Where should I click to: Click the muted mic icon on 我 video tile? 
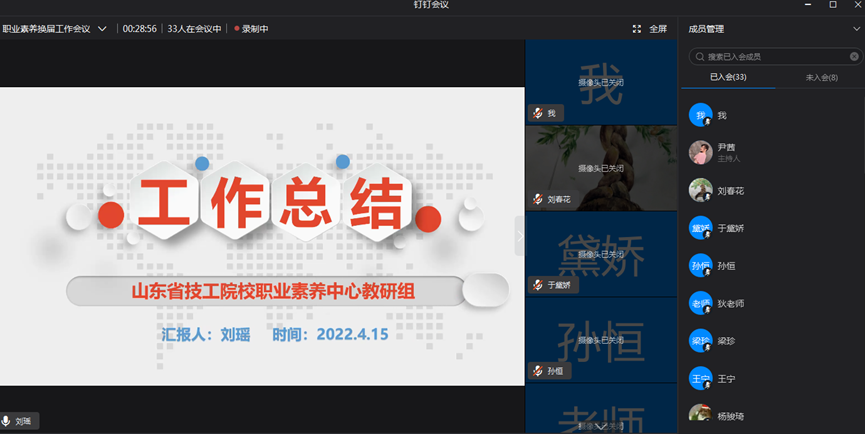tap(538, 113)
